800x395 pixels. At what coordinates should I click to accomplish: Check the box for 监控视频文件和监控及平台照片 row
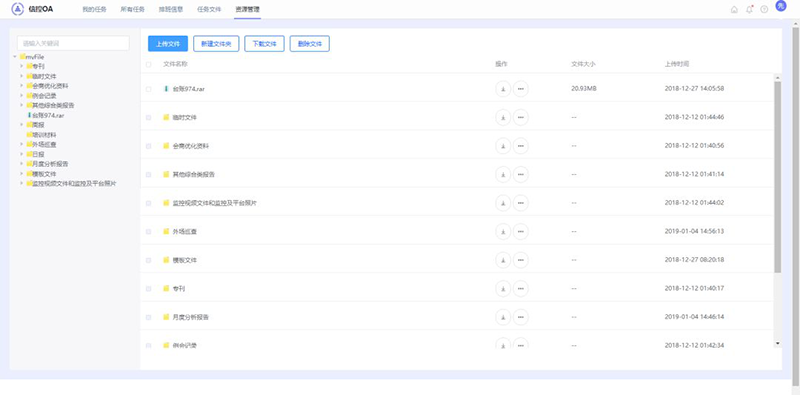tap(148, 203)
